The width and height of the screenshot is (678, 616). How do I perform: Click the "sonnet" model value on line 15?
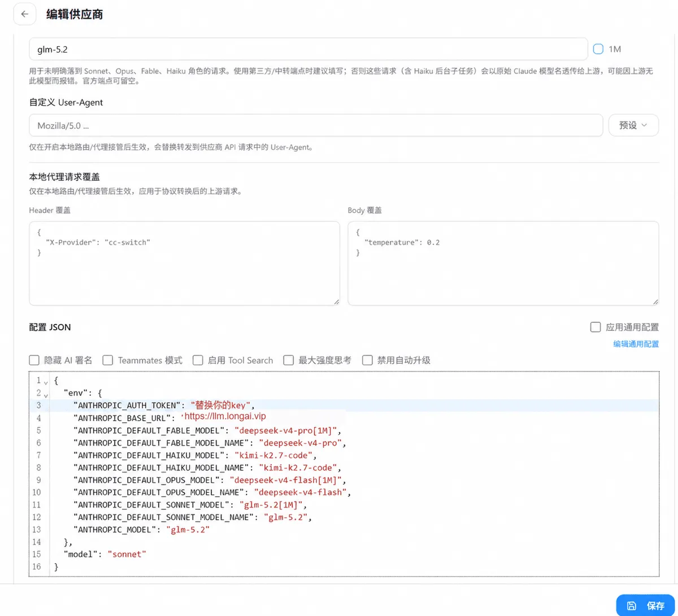coord(127,554)
